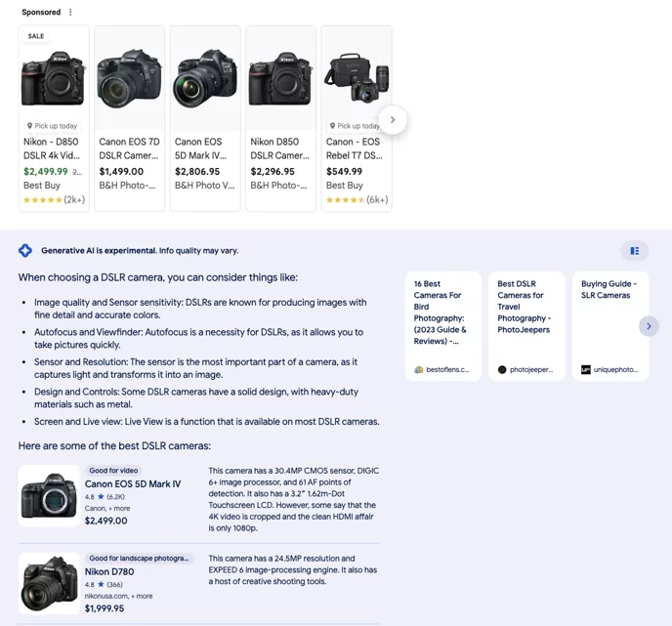Click Best Buy seller under Nikon D850
This screenshot has height=626, width=672.
[x=42, y=186]
